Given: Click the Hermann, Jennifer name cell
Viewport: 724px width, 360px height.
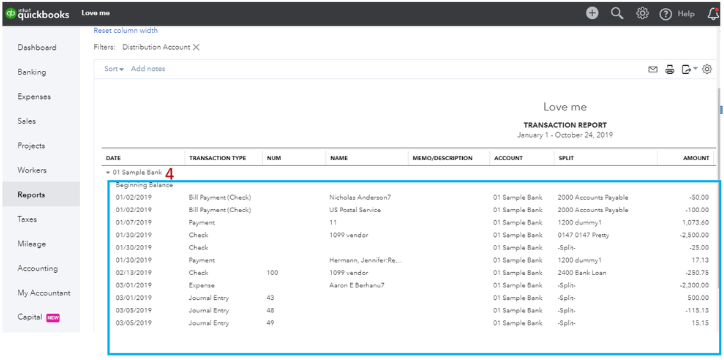Looking at the screenshot, I should [x=366, y=260].
